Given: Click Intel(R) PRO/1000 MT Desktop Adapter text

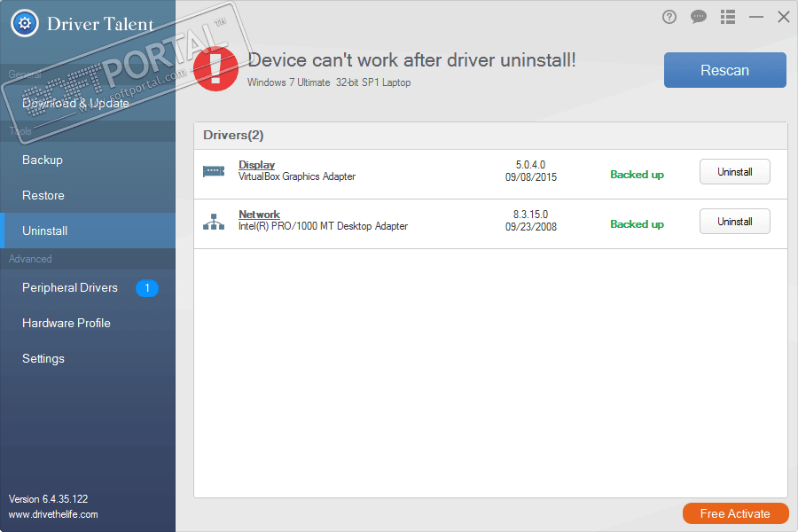Looking at the screenshot, I should (323, 226).
